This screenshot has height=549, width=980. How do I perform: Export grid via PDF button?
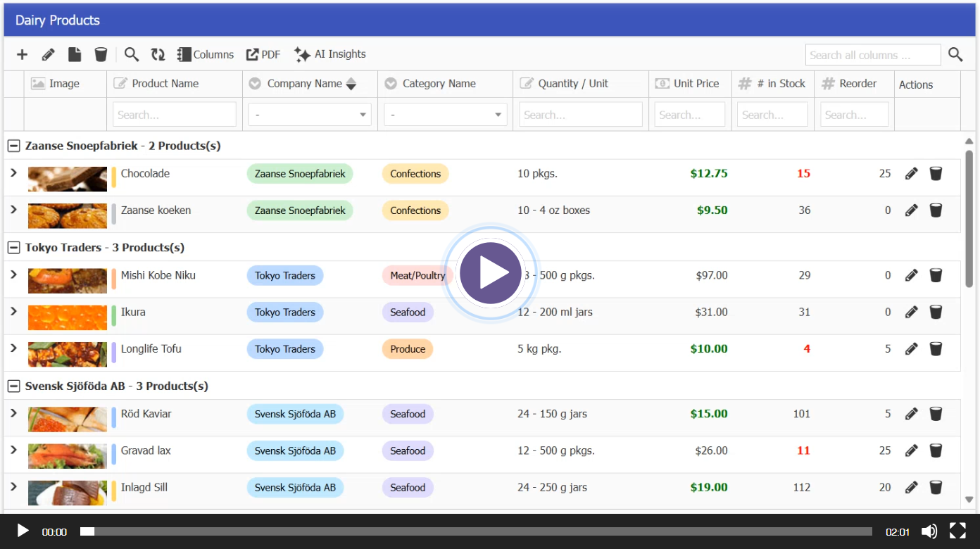tap(263, 54)
